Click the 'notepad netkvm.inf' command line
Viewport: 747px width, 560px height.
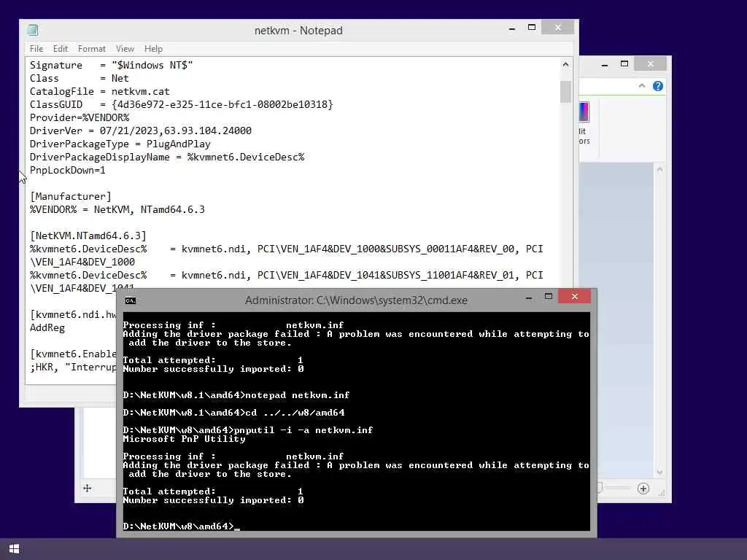click(x=236, y=395)
